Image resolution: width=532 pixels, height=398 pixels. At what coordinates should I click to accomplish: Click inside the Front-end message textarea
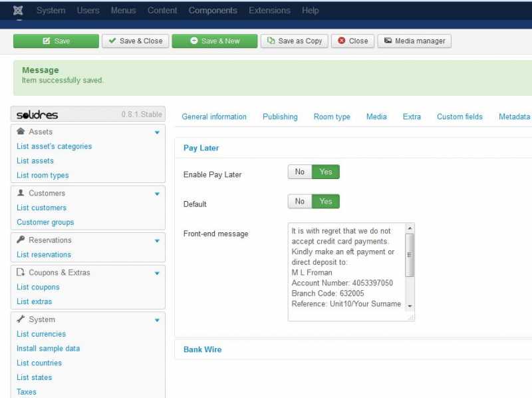click(346, 272)
